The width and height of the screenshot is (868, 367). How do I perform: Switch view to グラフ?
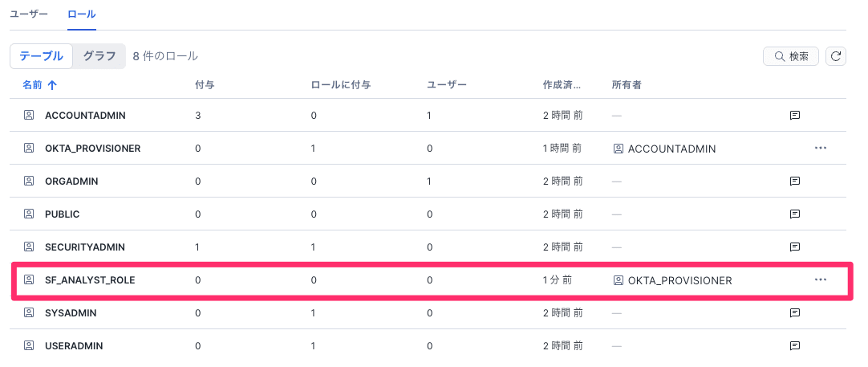[x=99, y=56]
